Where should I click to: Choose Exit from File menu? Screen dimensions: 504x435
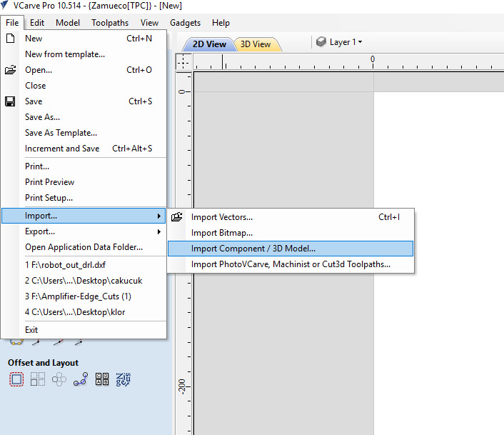(84, 330)
